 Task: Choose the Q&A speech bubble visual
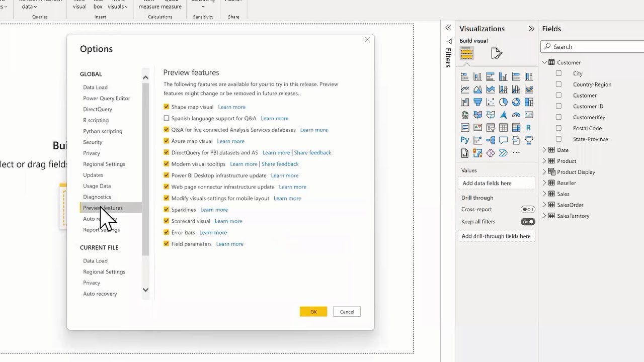[x=503, y=140]
